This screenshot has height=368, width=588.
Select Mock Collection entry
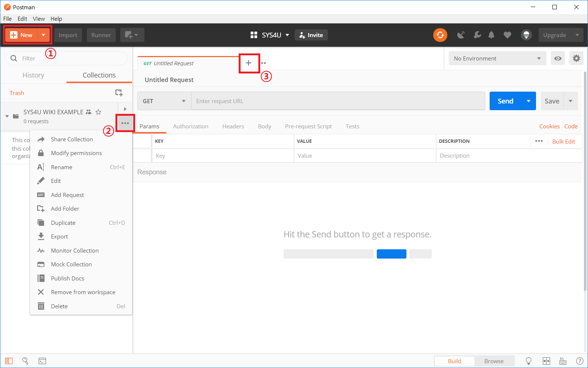(81, 264)
